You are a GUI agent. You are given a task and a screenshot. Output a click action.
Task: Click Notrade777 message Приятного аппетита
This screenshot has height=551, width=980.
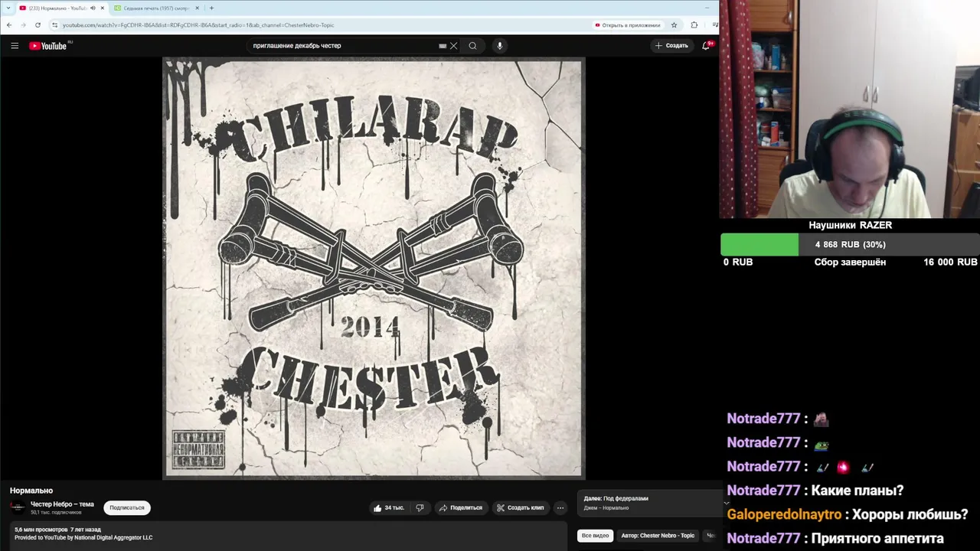tap(835, 538)
